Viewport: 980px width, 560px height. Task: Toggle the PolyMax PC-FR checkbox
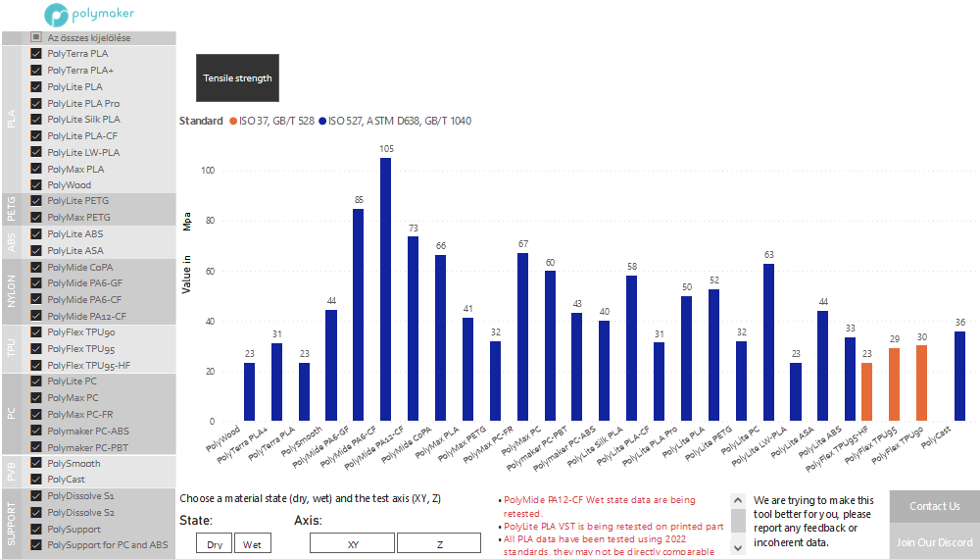coord(36,414)
